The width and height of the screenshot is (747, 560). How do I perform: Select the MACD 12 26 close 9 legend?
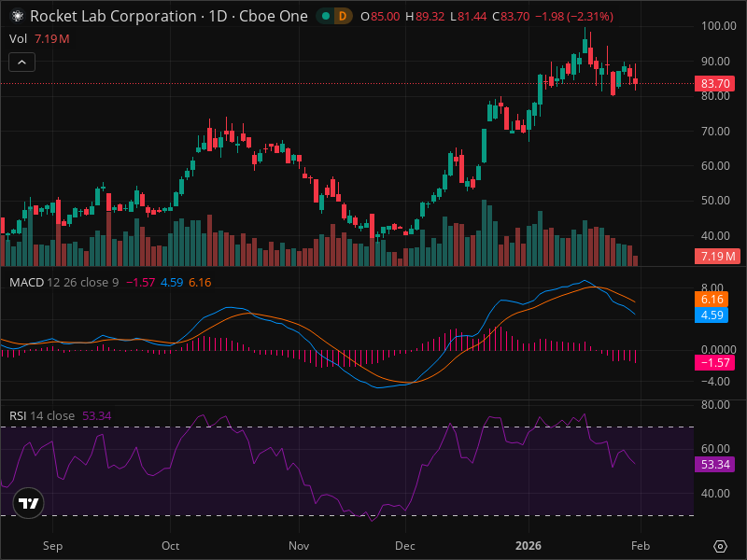pyautogui.click(x=63, y=283)
